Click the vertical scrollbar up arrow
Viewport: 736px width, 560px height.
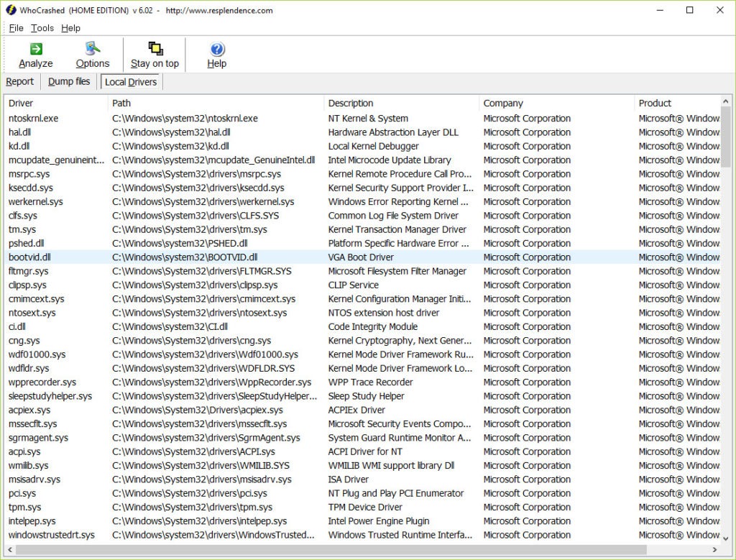726,101
